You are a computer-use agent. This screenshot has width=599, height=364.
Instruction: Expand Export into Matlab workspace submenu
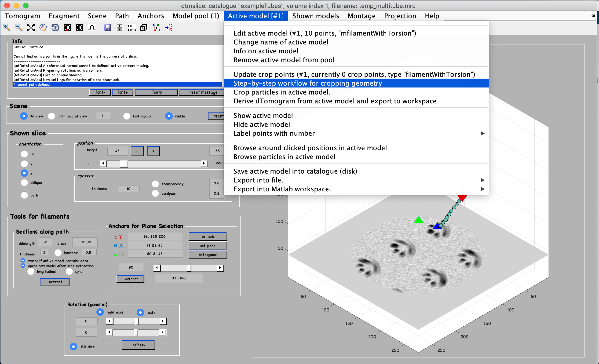pos(356,189)
